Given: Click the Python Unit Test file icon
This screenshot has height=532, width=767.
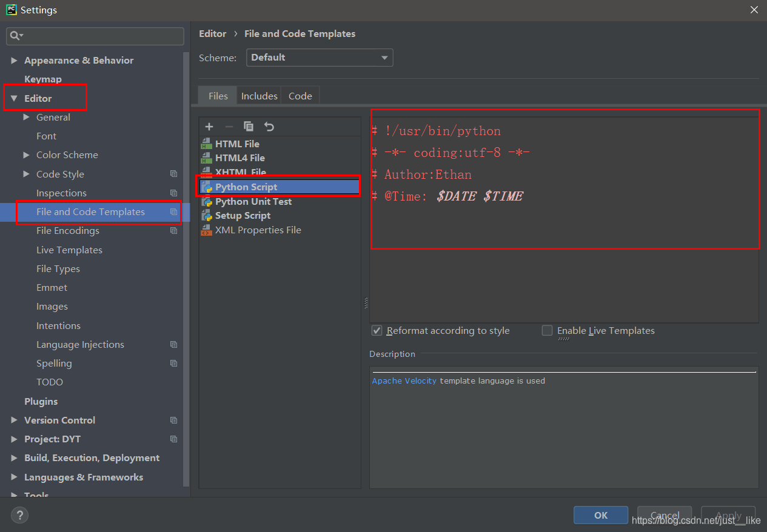Looking at the screenshot, I should coord(206,202).
